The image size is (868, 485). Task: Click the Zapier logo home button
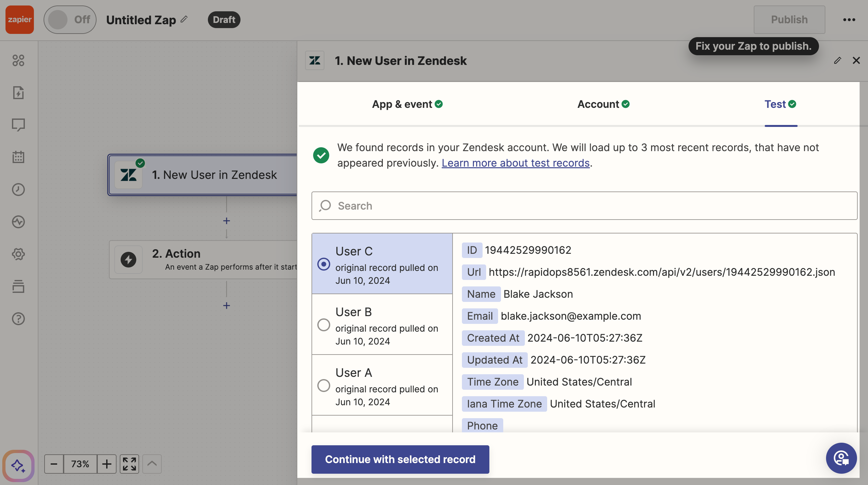tap(20, 20)
